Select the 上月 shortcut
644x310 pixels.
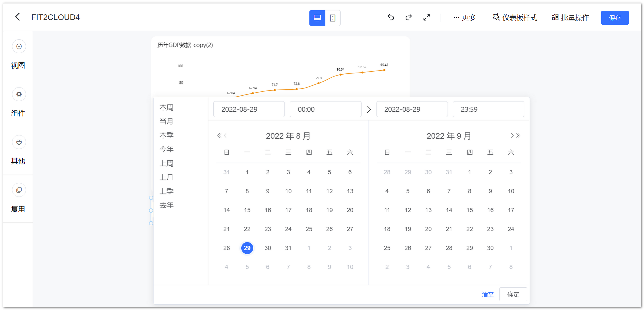tap(166, 177)
